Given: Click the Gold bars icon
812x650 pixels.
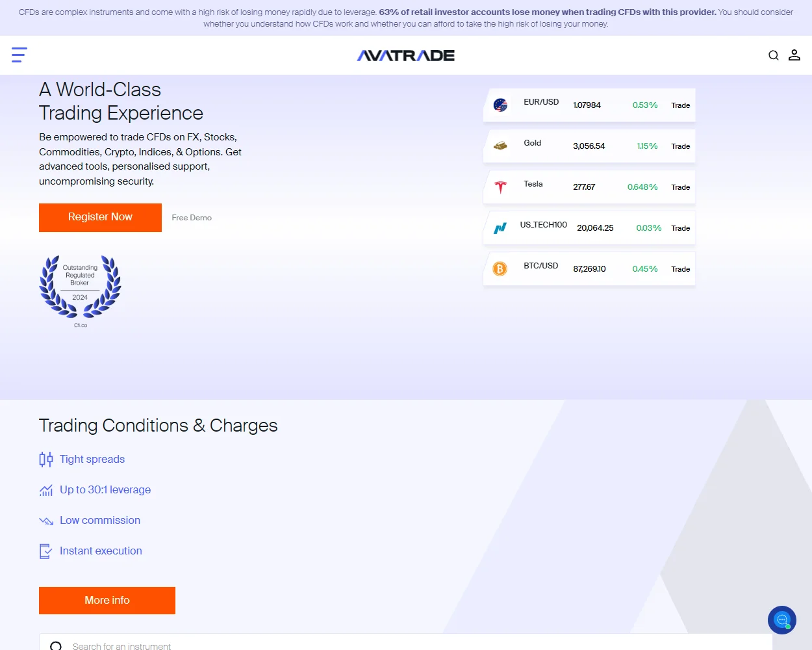Looking at the screenshot, I should (x=500, y=146).
